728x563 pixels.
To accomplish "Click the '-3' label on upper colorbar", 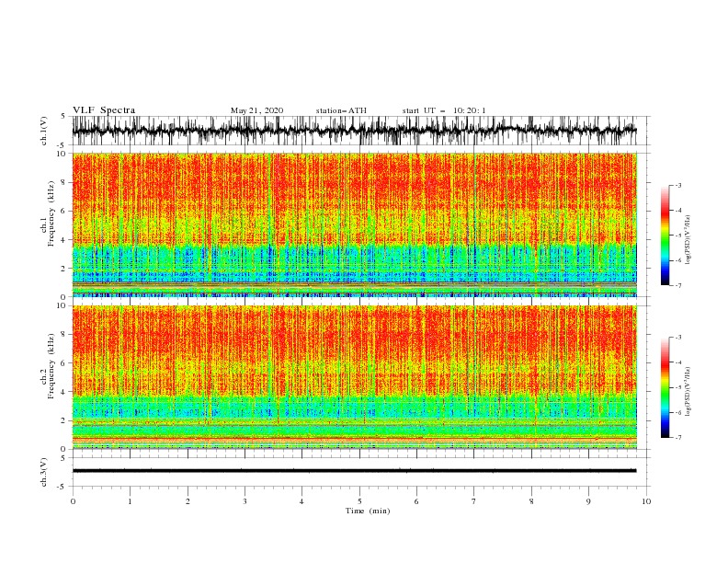I will pyautogui.click(x=677, y=185).
